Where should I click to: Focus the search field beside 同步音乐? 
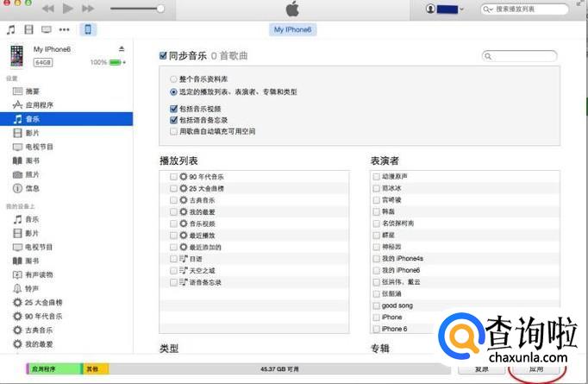(x=519, y=56)
